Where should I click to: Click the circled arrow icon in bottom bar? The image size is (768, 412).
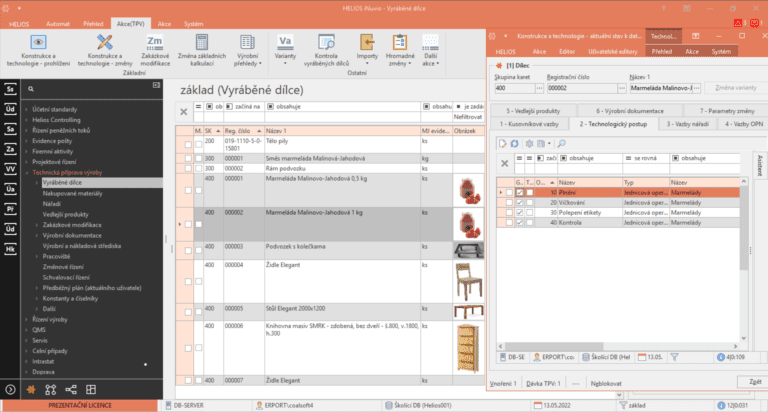pos(10,390)
